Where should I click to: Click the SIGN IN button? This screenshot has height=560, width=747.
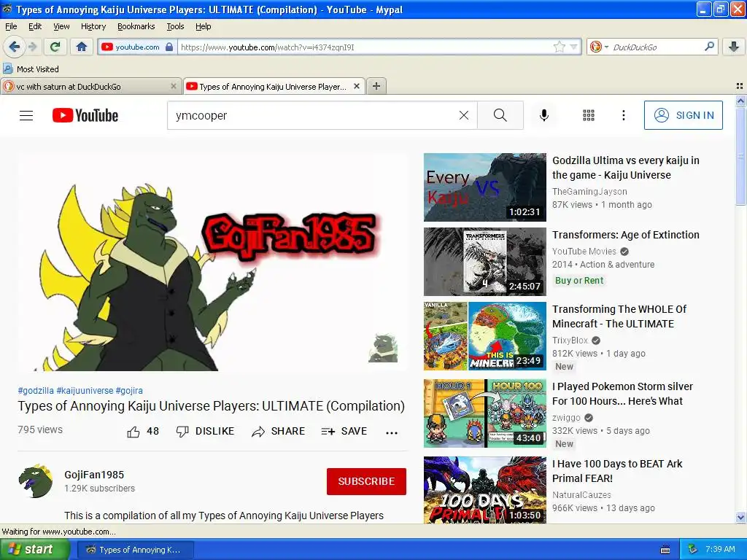pos(683,115)
